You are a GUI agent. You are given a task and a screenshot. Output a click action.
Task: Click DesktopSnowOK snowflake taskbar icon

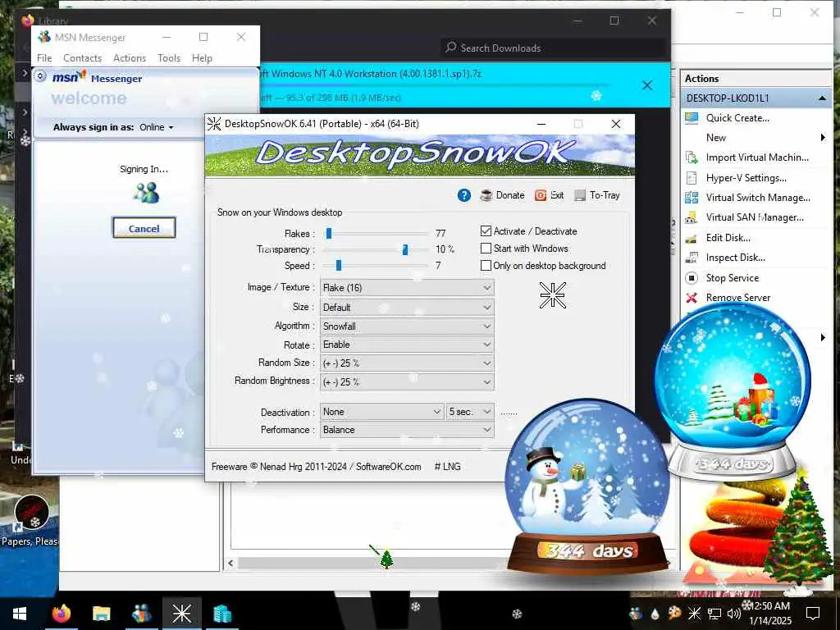pos(181,614)
